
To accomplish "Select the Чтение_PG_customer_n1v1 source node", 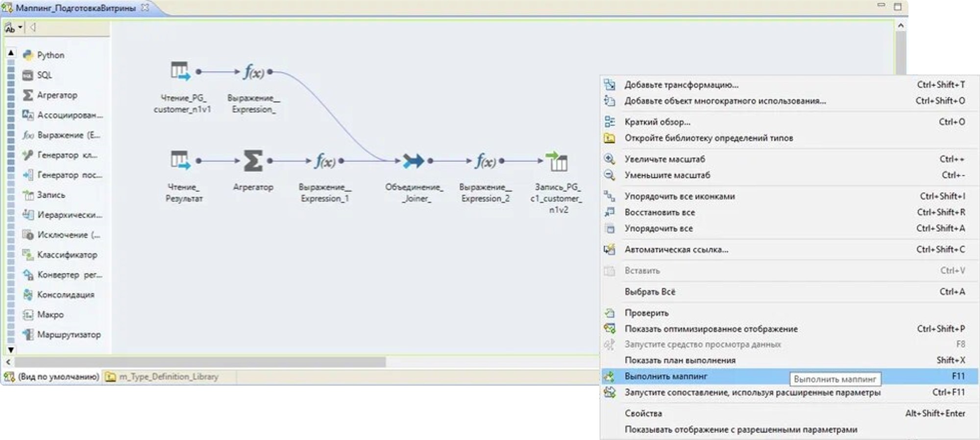I will pyautogui.click(x=180, y=72).
